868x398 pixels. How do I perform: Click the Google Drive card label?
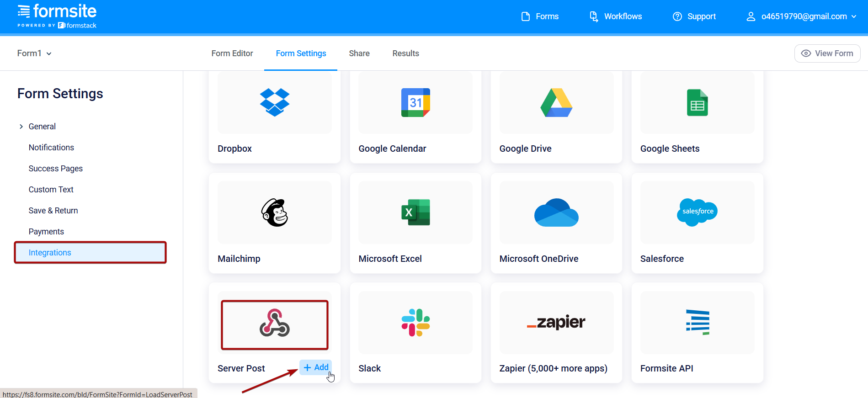pos(525,149)
